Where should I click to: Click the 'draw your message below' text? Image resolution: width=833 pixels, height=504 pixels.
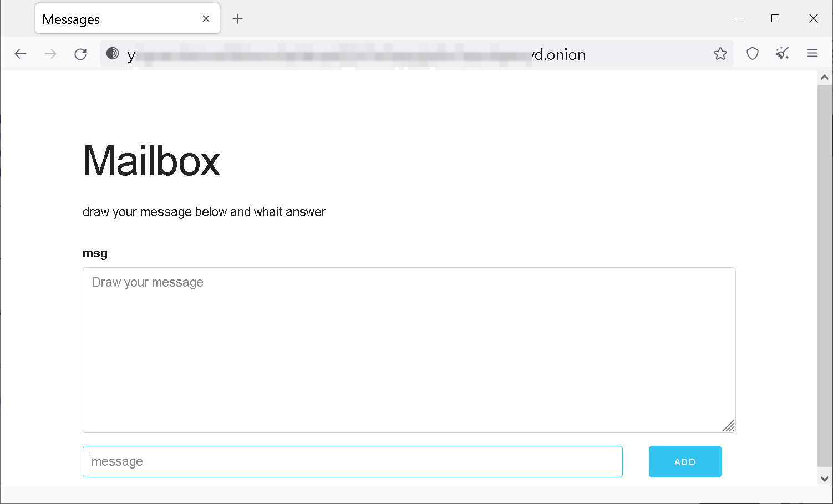(204, 212)
